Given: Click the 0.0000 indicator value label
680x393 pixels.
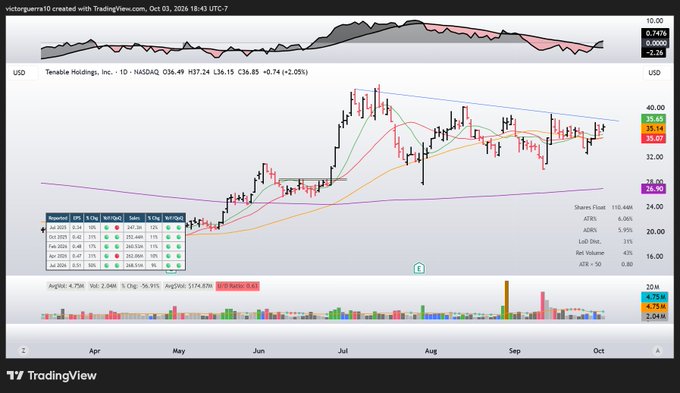Looking at the screenshot, I should point(655,43).
